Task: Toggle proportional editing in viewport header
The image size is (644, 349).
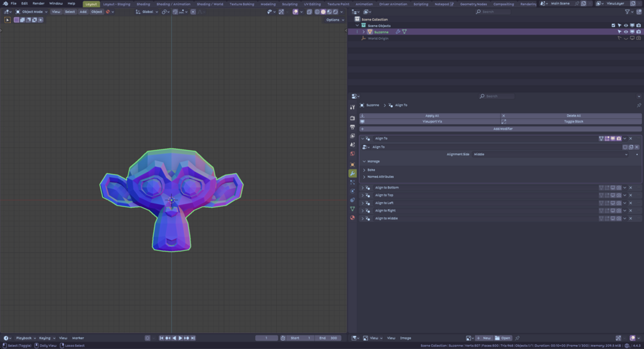Action: [193, 12]
